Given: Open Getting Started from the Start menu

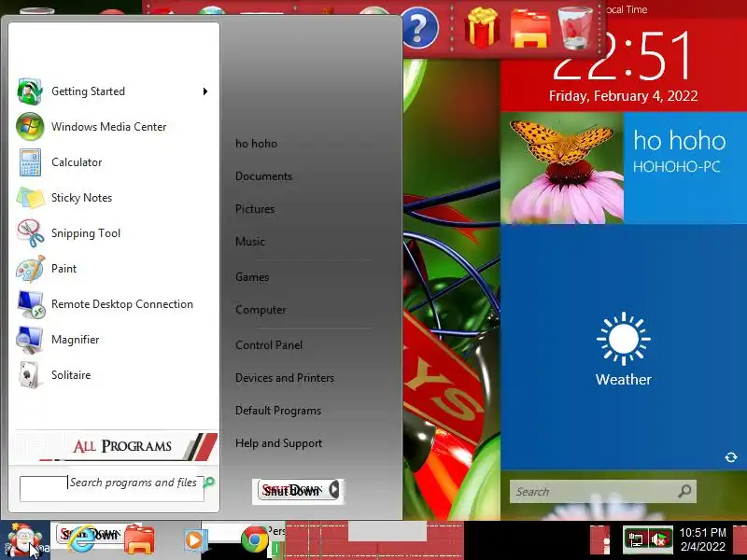Looking at the screenshot, I should [113, 91].
